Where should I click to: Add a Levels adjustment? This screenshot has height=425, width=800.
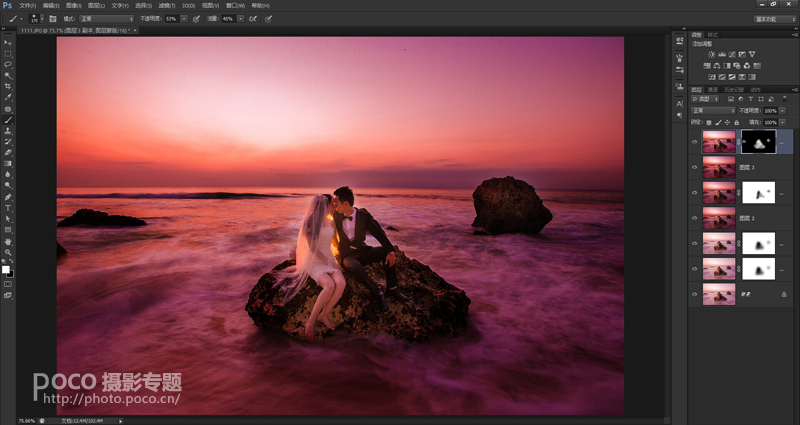pyautogui.click(x=722, y=54)
